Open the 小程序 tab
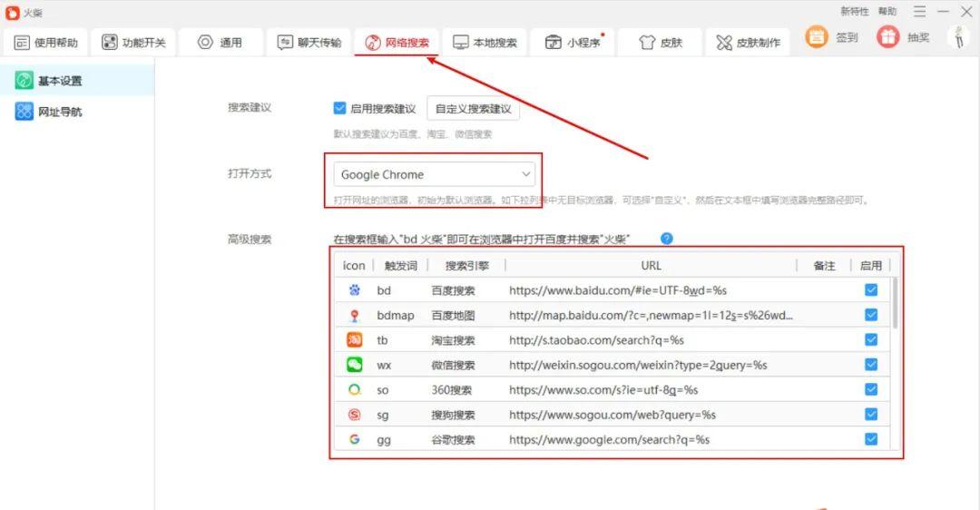 click(573, 43)
